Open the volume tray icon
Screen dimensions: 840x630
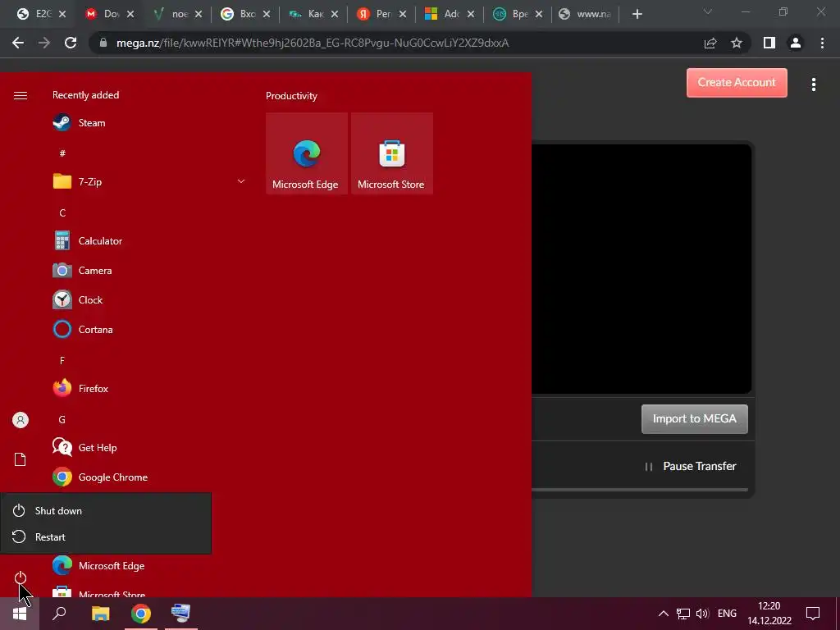702,614
